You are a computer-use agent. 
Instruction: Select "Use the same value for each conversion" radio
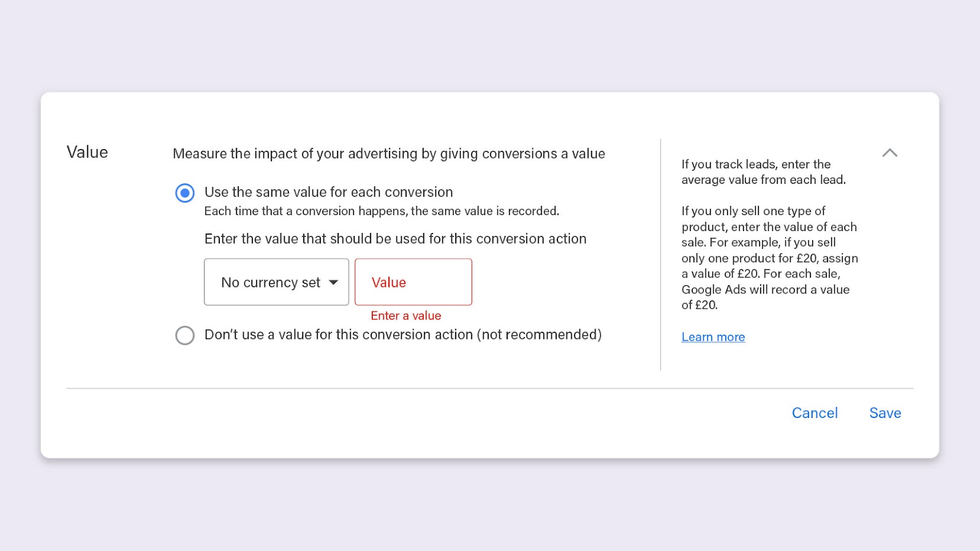[185, 193]
